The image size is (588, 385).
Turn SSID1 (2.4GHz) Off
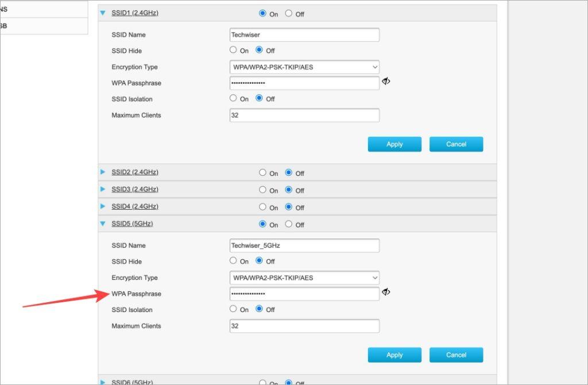coord(288,13)
